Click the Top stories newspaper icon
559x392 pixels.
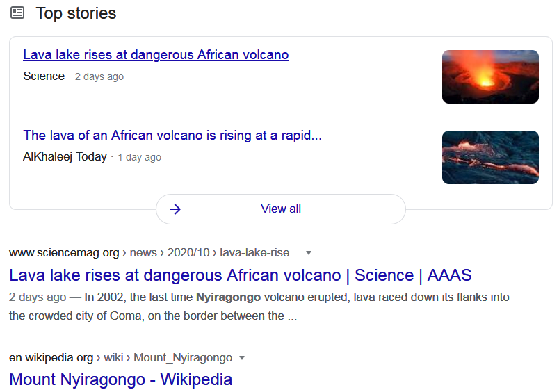click(17, 13)
